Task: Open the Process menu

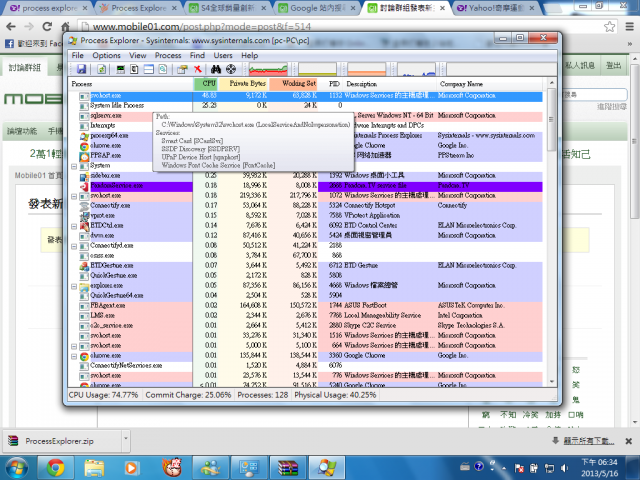Action: (x=168, y=56)
